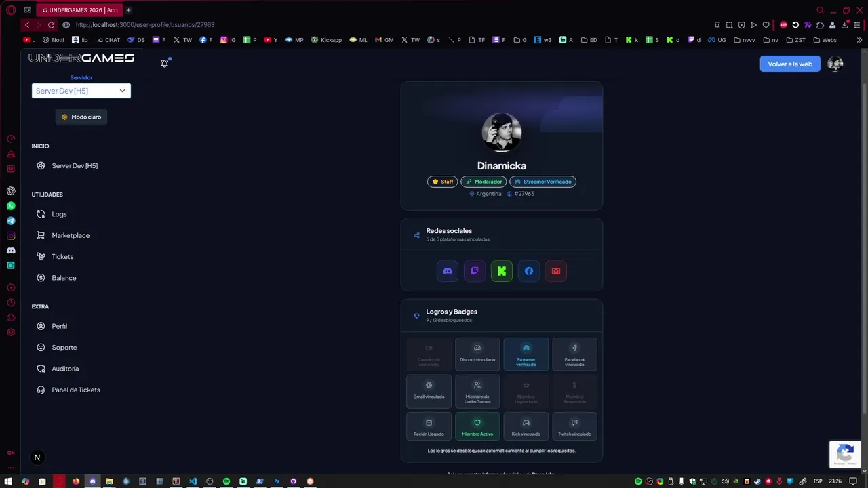Image resolution: width=868 pixels, height=488 pixels.
Task: Expand the ZST bookmarks folder
Action: (x=796, y=40)
